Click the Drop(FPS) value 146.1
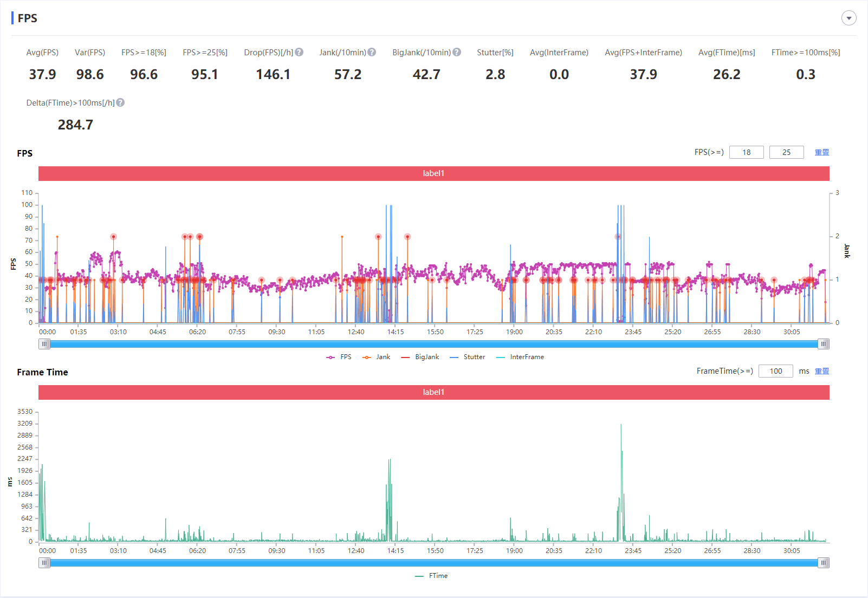868x598 pixels. pos(273,74)
